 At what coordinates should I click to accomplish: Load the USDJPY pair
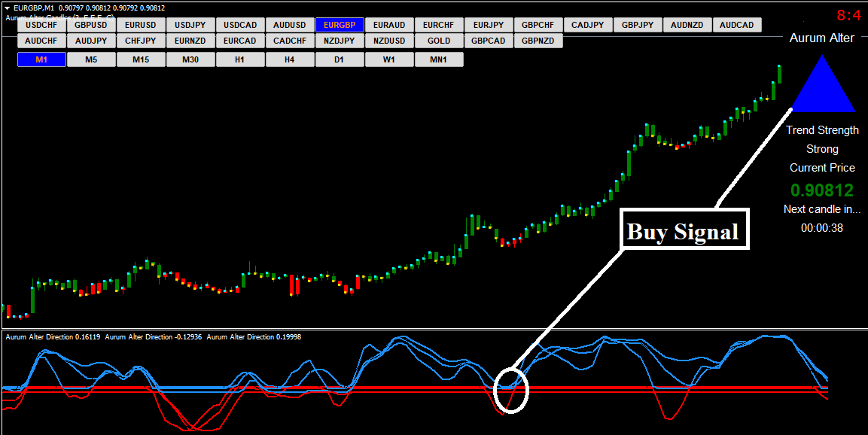(x=190, y=25)
